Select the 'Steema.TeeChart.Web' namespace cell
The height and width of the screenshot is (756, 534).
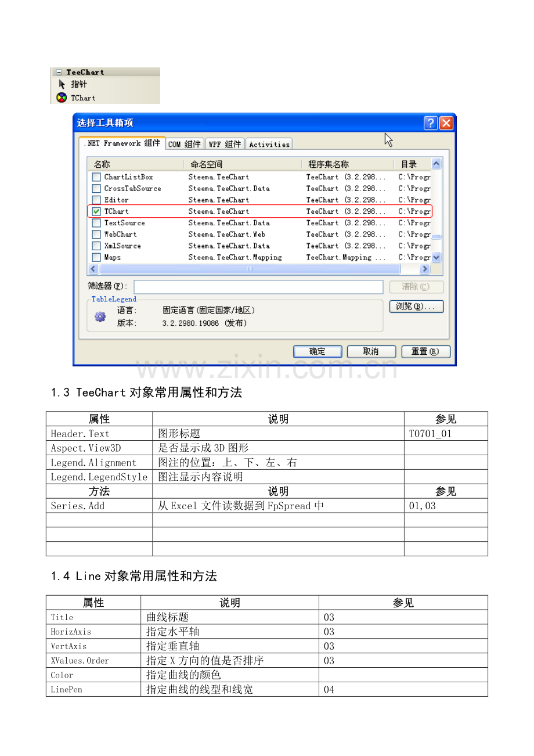pyautogui.click(x=227, y=235)
